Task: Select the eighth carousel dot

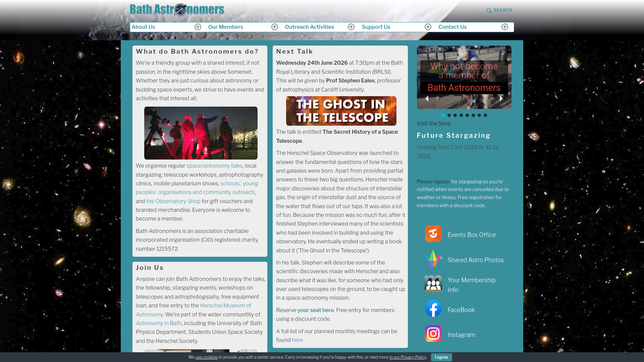Action: (x=485, y=115)
